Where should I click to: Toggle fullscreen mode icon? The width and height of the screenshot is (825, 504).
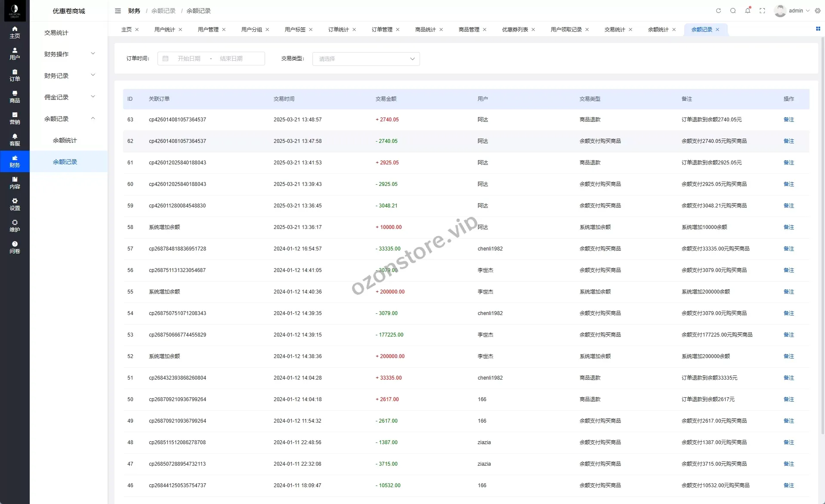[762, 11]
